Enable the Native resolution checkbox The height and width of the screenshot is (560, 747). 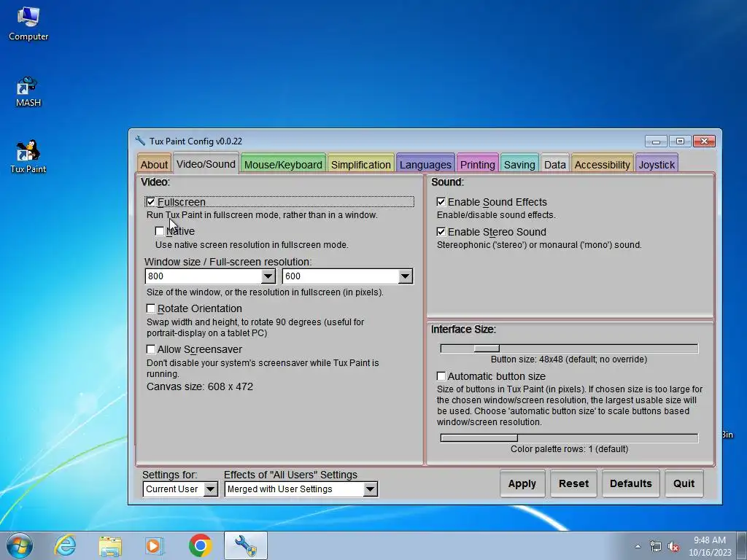click(160, 231)
